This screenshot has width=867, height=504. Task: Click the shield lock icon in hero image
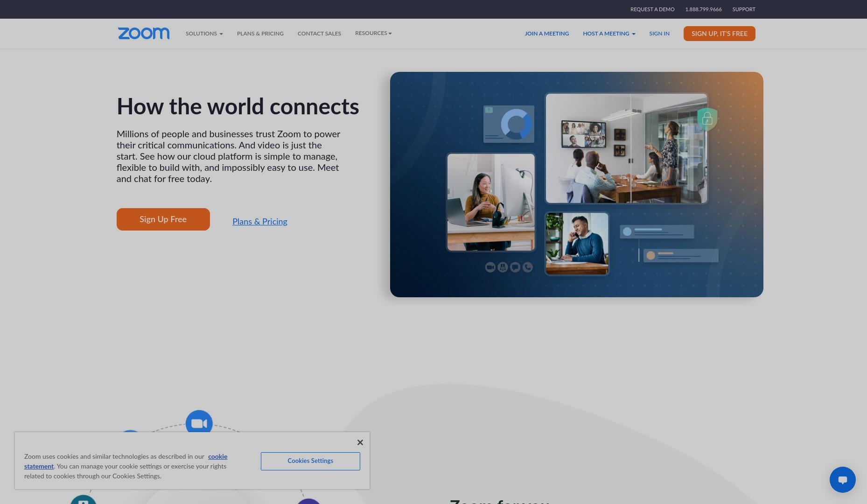707,119
